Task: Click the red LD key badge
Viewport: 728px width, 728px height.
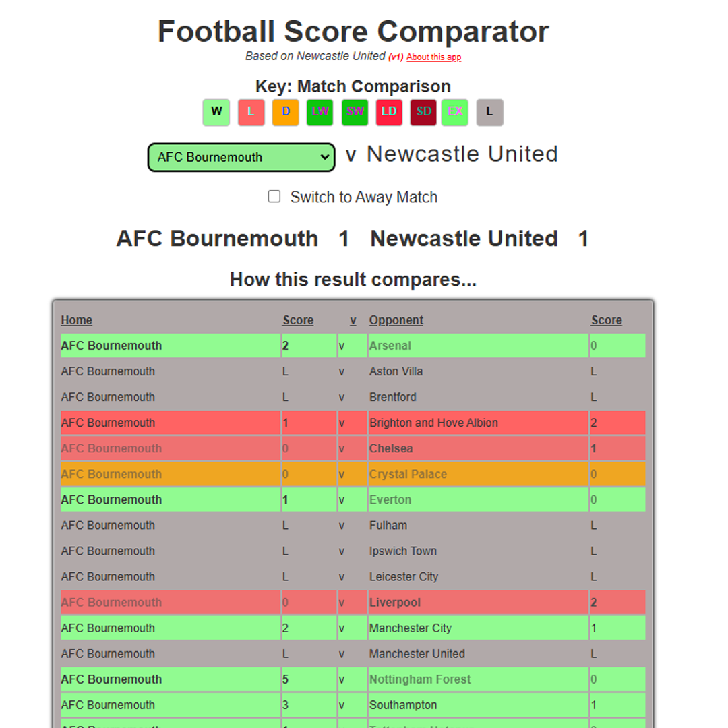Action: click(389, 113)
